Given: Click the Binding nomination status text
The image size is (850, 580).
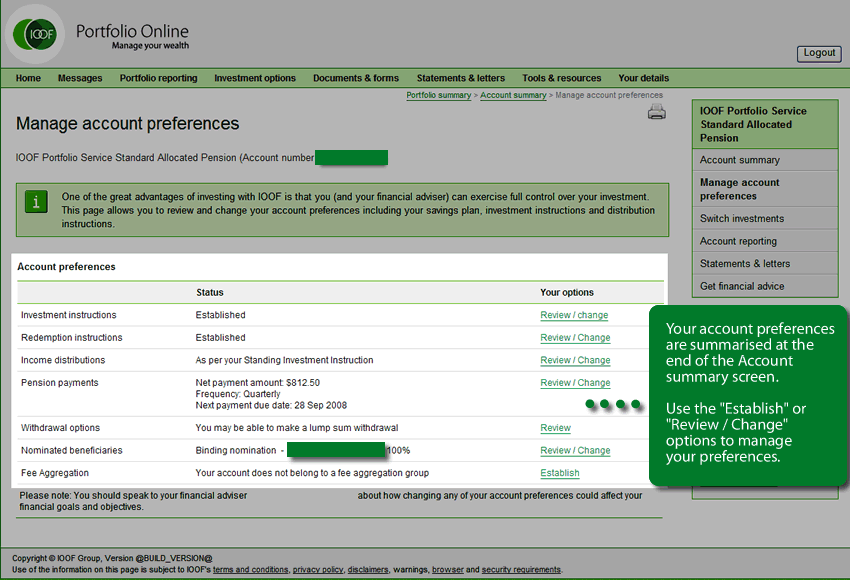Looking at the screenshot, I should click(236, 450).
